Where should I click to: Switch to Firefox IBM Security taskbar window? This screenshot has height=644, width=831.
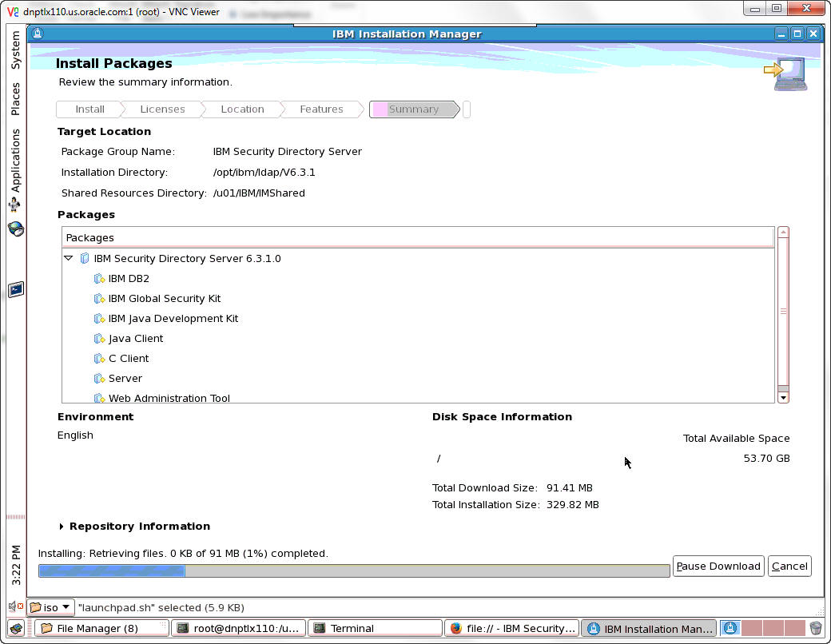tap(511, 628)
